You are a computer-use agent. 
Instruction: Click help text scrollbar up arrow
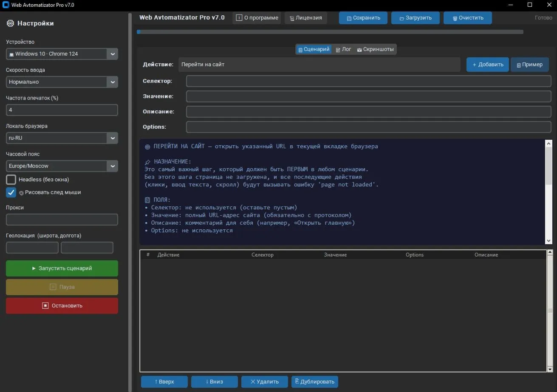pyautogui.click(x=549, y=144)
